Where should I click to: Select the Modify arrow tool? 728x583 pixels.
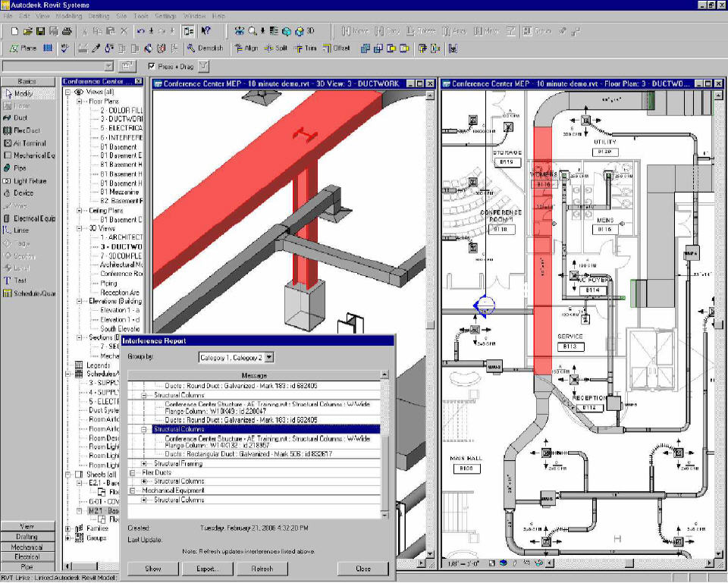(x=28, y=93)
